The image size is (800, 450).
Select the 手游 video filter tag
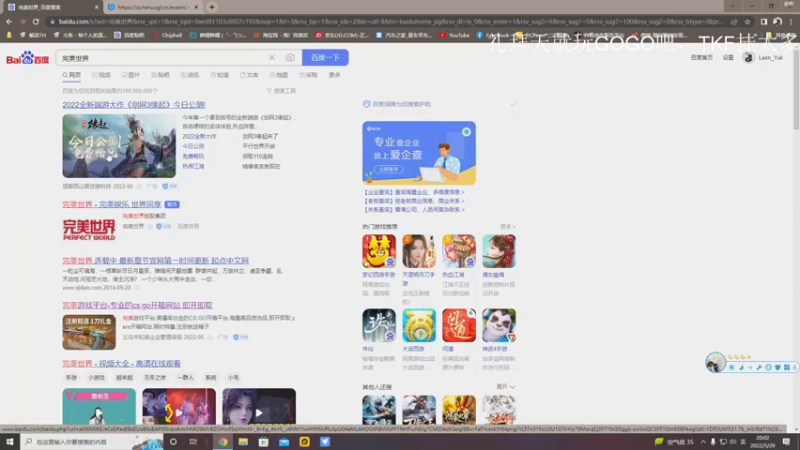71,378
